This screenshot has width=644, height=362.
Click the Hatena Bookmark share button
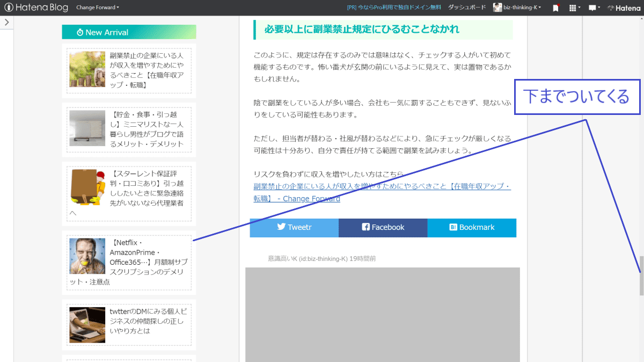click(472, 228)
